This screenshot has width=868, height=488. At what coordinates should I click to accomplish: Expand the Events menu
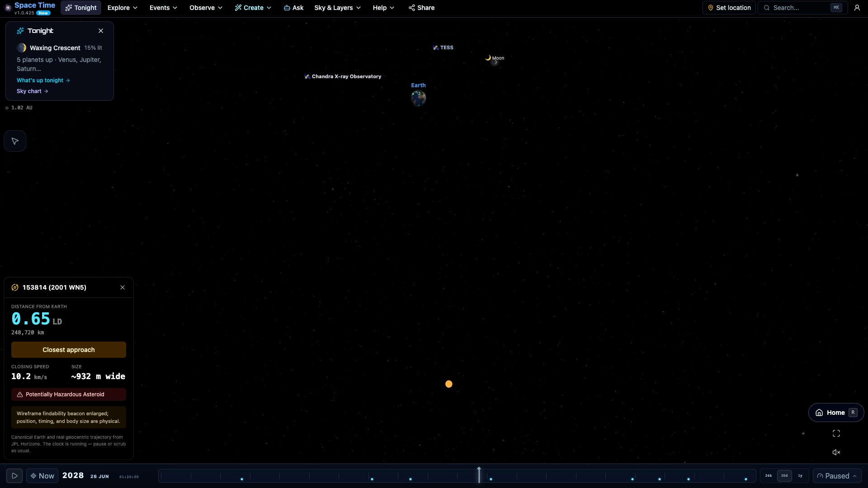tap(163, 8)
